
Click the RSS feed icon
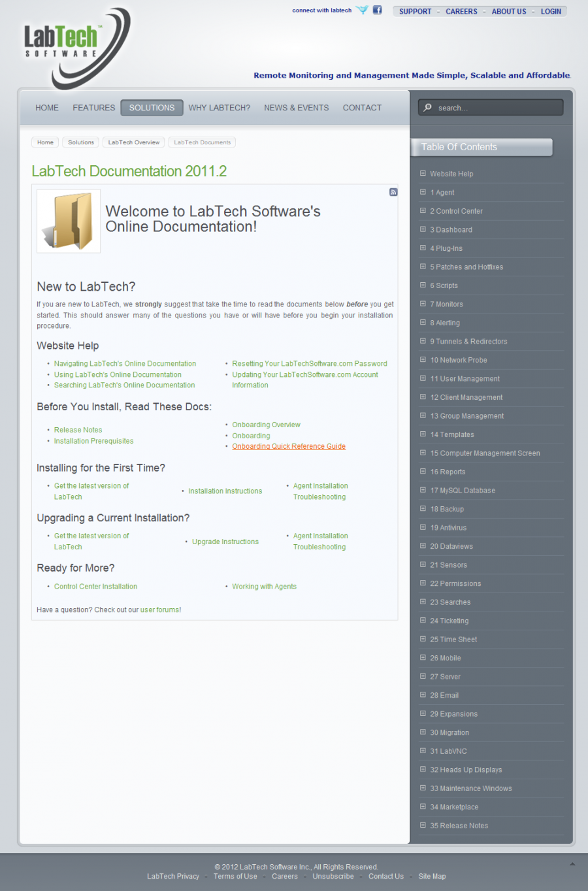point(393,192)
